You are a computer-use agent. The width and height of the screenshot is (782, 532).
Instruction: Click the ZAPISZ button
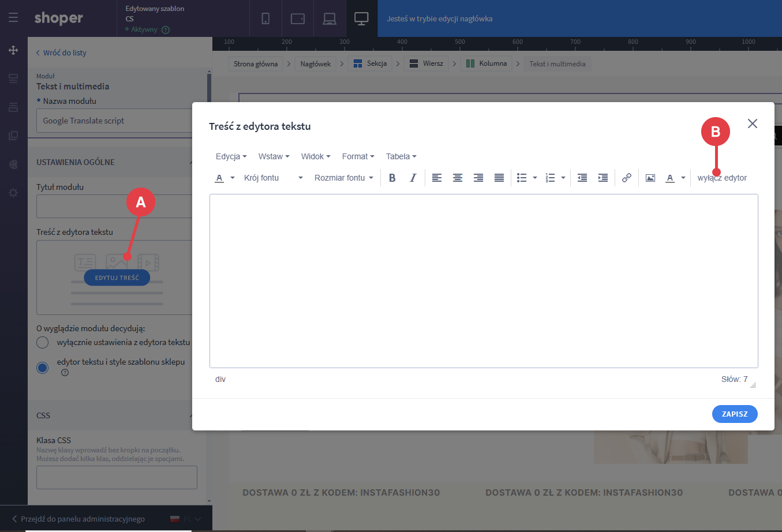tap(735, 414)
